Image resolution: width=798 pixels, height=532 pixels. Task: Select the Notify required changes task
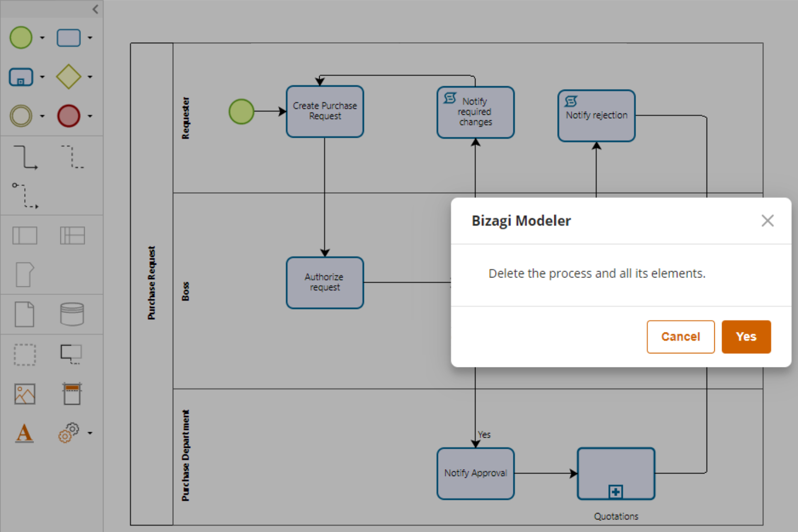click(x=475, y=112)
